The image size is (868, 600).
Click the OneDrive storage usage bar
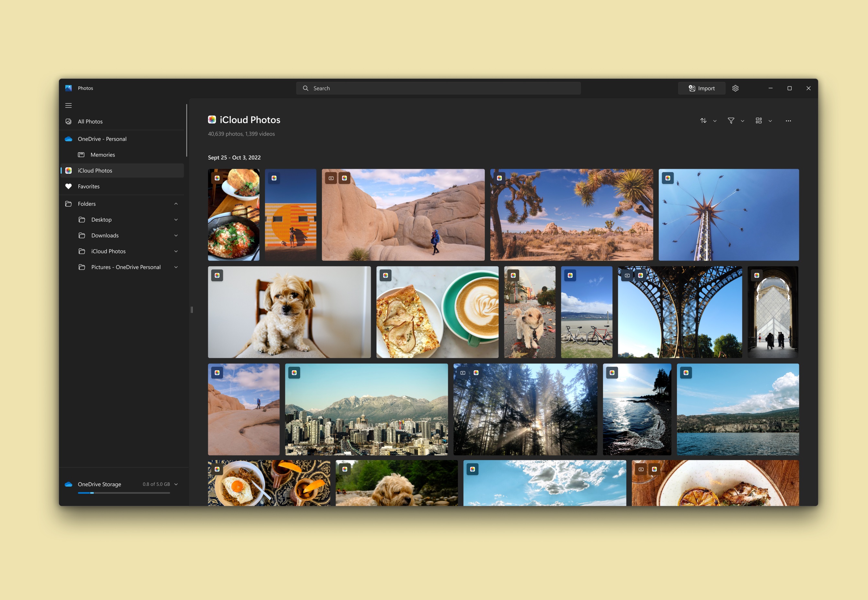point(124,493)
